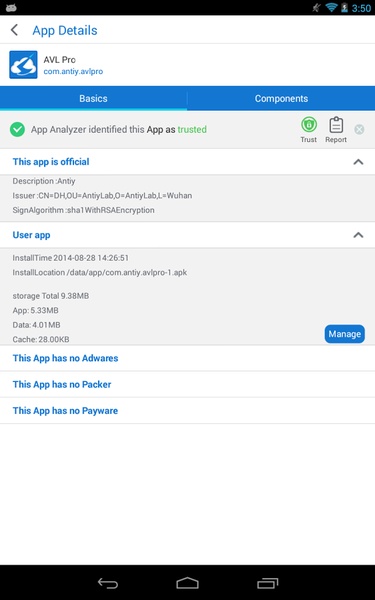Image resolution: width=375 pixels, height=600 pixels.
Task: Tap the green Trust shield icon
Action: 308,125
